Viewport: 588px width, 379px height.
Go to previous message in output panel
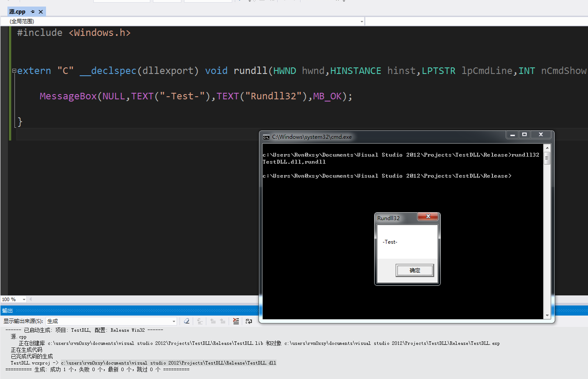213,321
